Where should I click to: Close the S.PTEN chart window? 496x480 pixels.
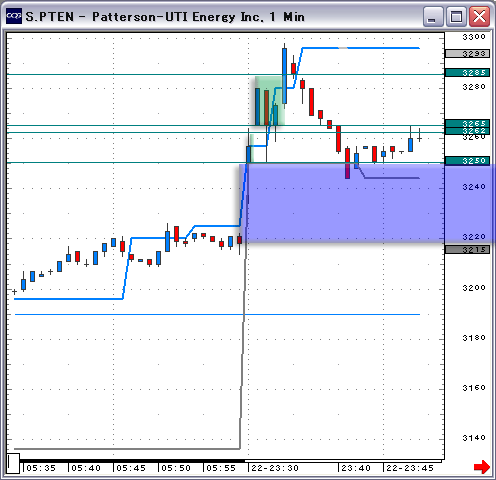[x=479, y=16]
